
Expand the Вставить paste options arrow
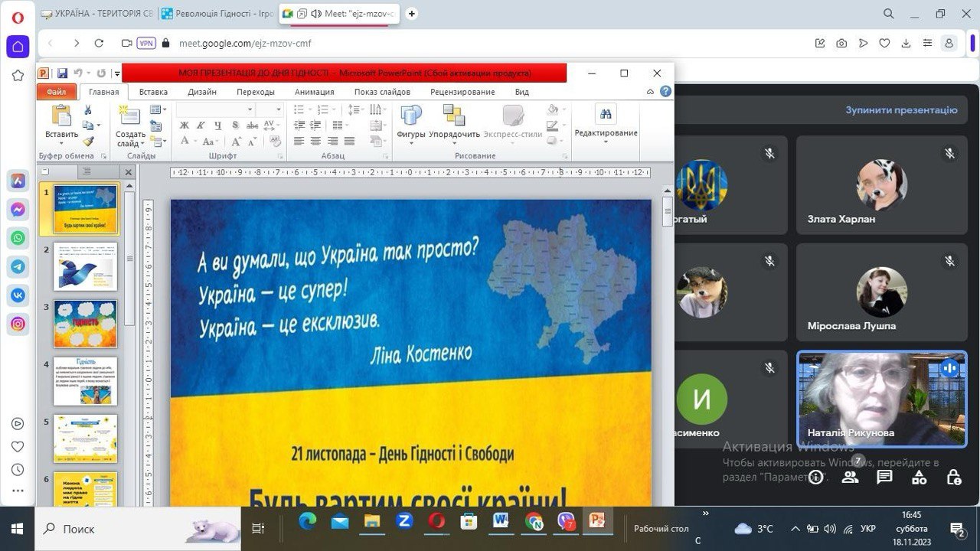60,144
